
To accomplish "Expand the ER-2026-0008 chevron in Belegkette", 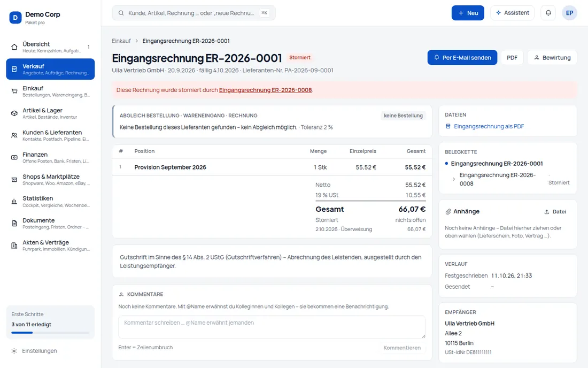I will (x=454, y=179).
